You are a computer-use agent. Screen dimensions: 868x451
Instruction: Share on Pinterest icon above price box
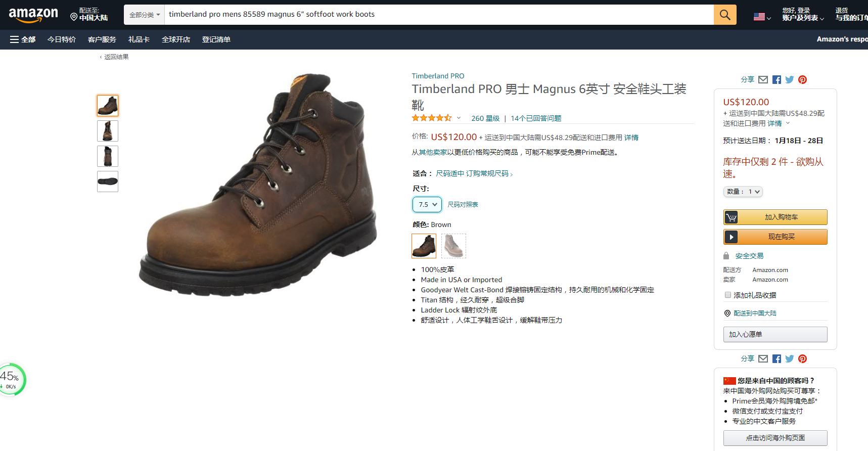click(x=802, y=79)
